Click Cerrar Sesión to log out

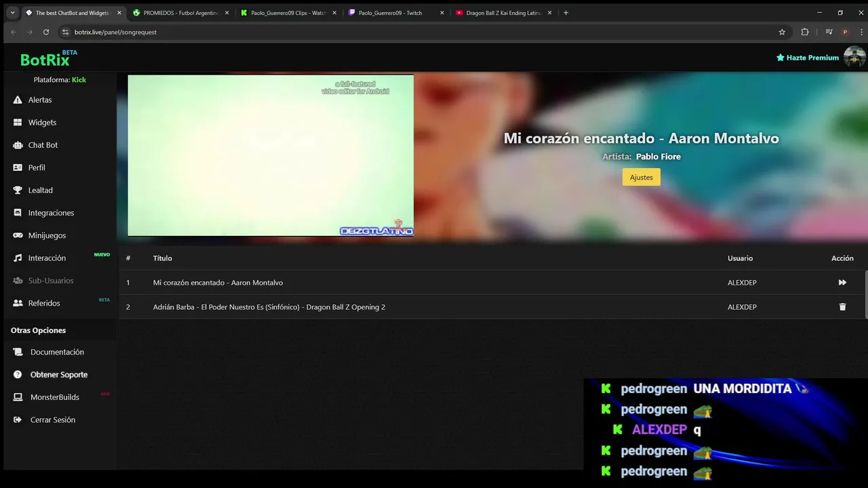[53, 420]
